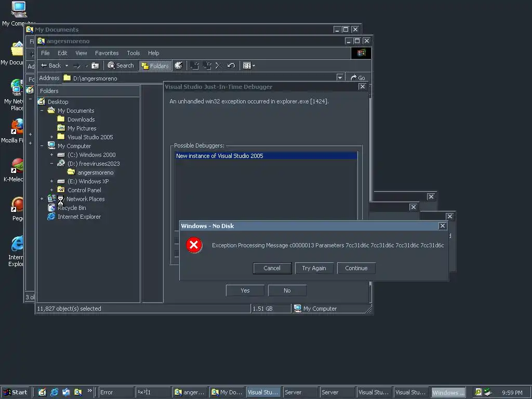Open the Tools menu
The width and height of the screenshot is (532, 399).
point(134,53)
